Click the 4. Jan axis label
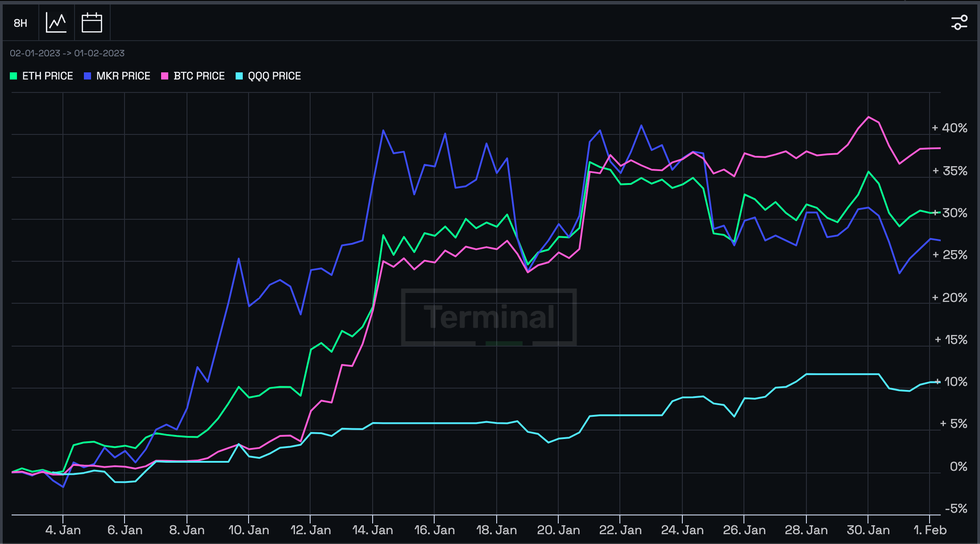This screenshot has width=980, height=544. tap(63, 530)
